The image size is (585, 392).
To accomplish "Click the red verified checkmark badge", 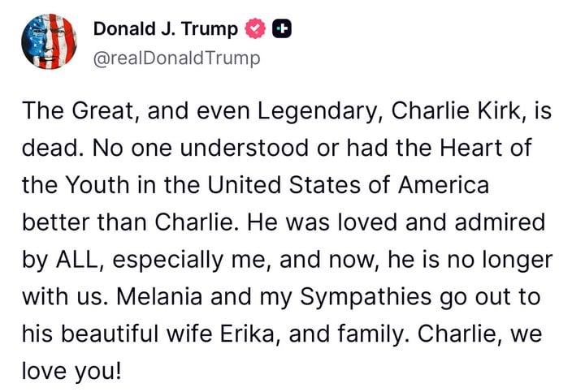I will (255, 28).
